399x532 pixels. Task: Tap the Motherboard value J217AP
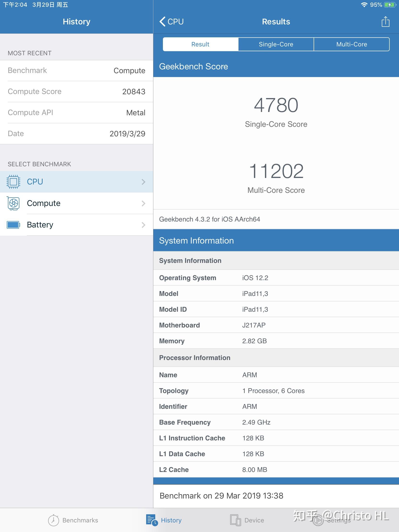[254, 325]
